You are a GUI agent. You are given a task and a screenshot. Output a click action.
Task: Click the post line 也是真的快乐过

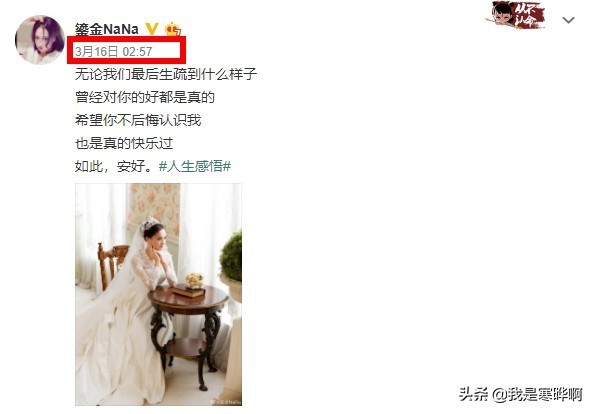[x=124, y=143]
